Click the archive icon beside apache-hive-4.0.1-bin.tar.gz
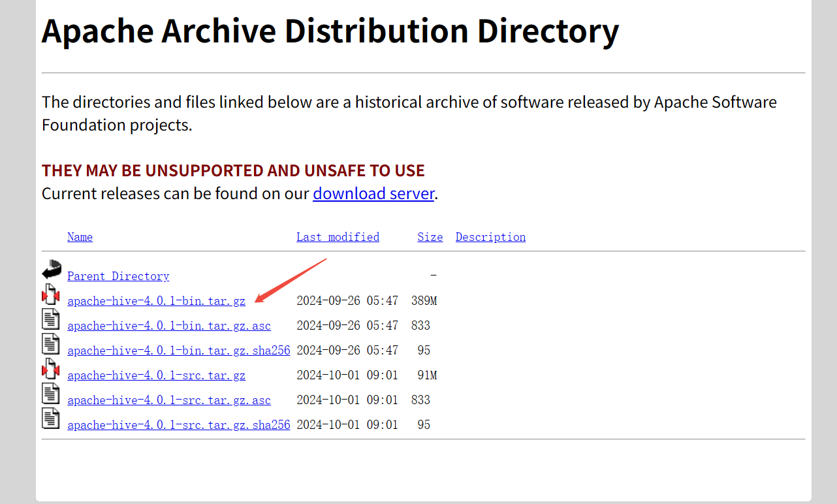 (51, 294)
